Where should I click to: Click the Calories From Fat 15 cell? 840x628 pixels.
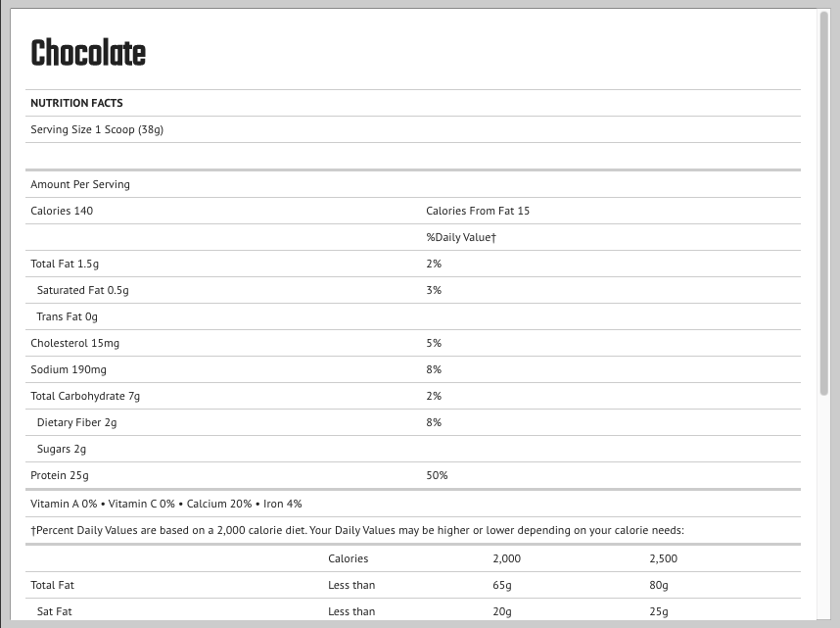click(478, 211)
